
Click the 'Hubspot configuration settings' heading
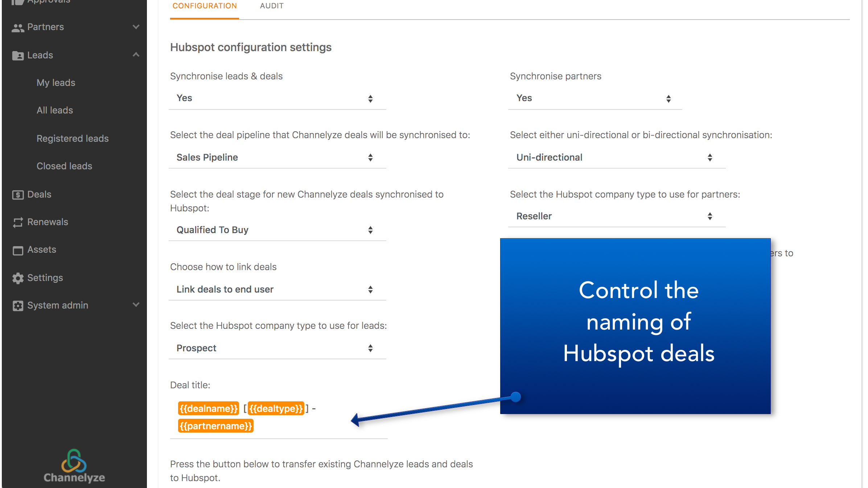click(x=251, y=47)
